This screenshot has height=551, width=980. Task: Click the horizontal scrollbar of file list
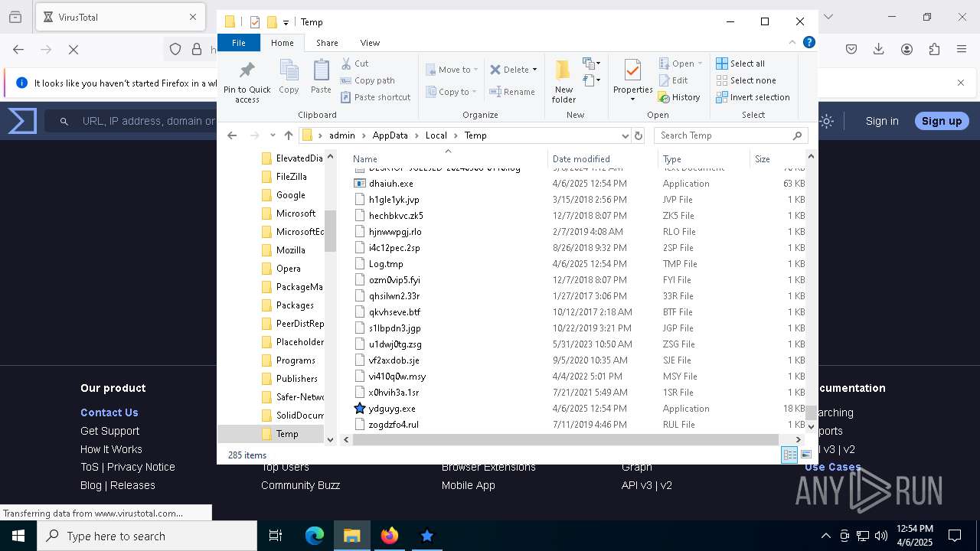[x=565, y=439]
